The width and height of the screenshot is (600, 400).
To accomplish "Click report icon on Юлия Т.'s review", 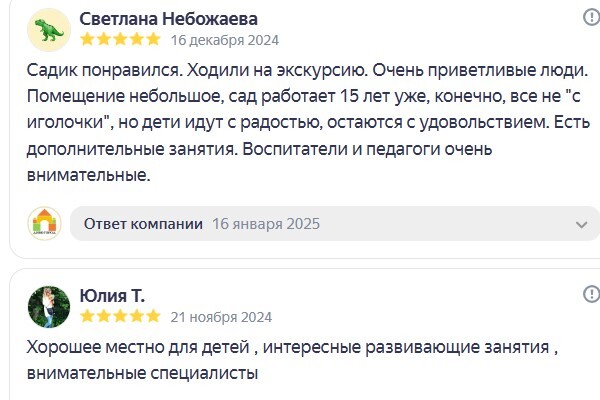I will click(592, 294).
